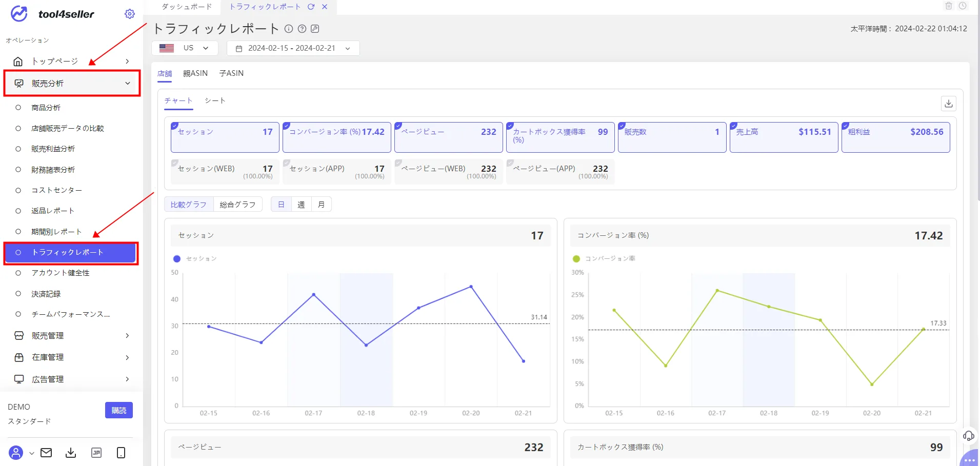Click the refresh icon on トラフィックレポート tab

click(311, 7)
